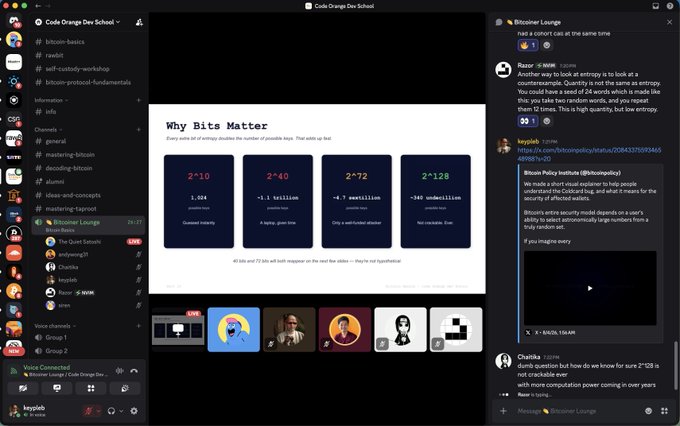Open the Bitcoin B server icon

[14, 291]
